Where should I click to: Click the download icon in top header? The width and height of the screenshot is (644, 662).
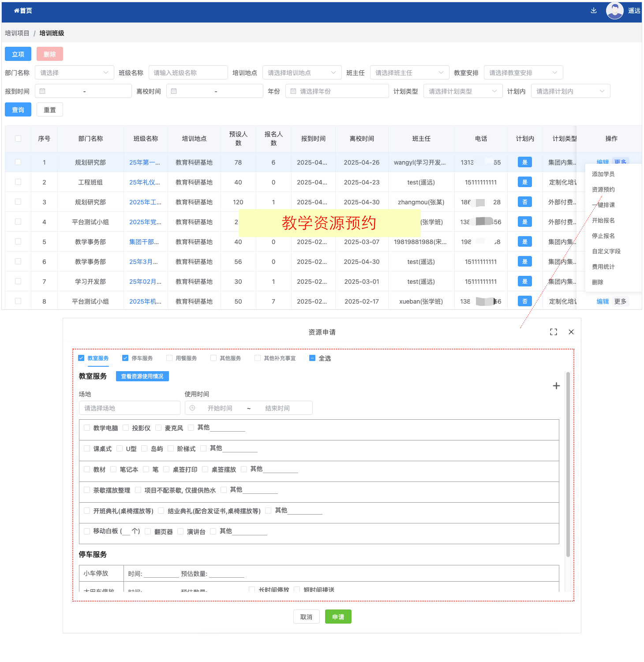pos(593,11)
